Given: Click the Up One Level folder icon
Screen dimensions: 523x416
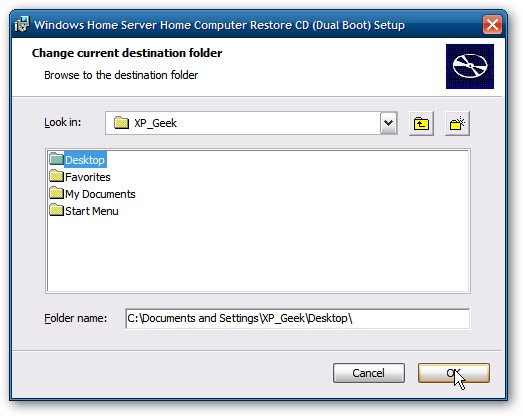Looking at the screenshot, I should click(x=421, y=123).
